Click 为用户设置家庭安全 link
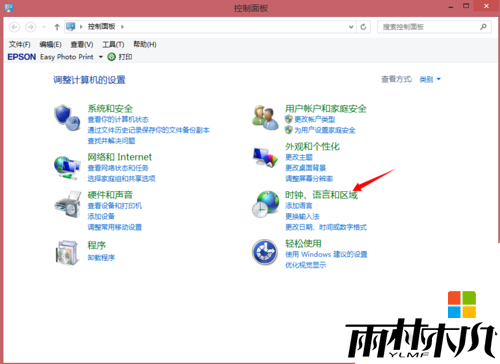This screenshot has height=364, width=500. 325,130
